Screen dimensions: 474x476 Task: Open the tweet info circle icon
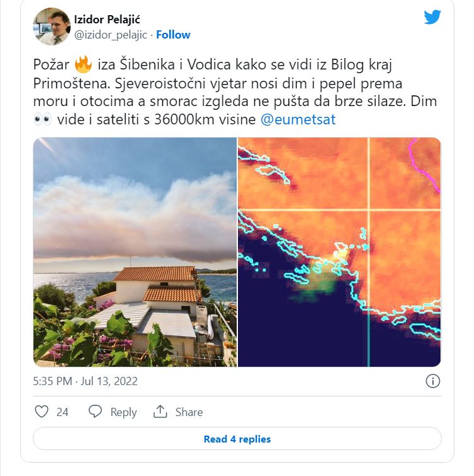click(433, 381)
